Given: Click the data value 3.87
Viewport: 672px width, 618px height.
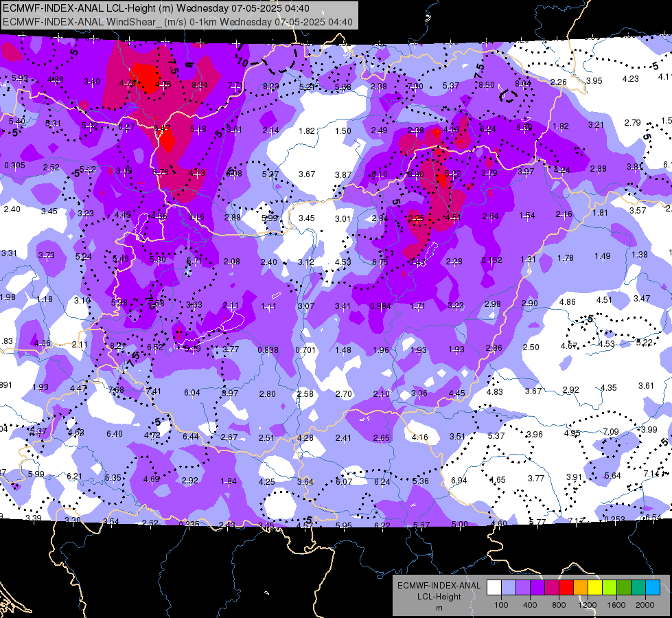Looking at the screenshot, I should coord(343,174).
